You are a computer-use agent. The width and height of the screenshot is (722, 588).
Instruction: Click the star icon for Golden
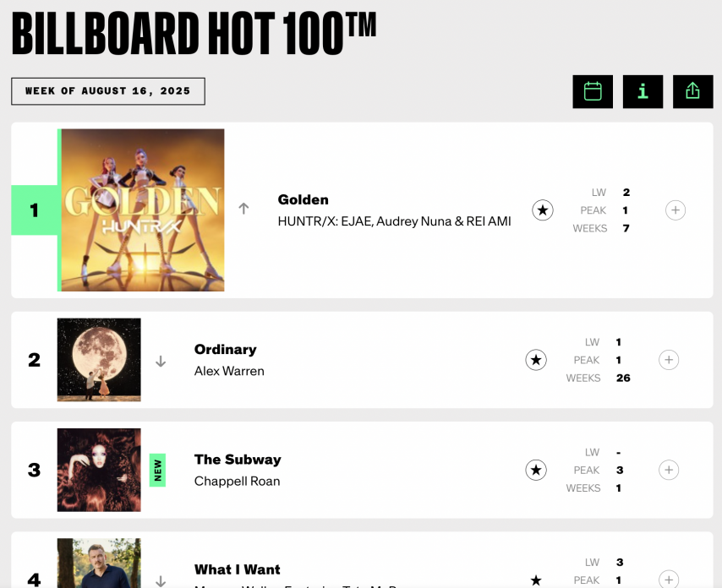click(543, 210)
